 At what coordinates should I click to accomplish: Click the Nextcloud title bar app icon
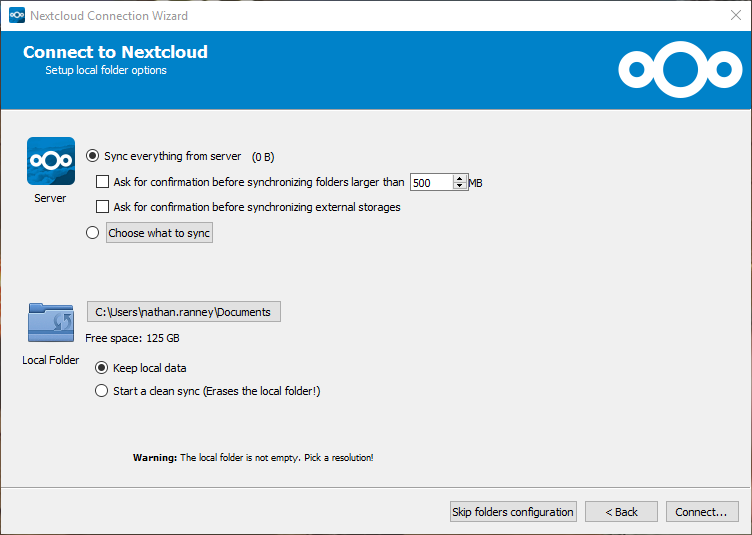click(17, 15)
